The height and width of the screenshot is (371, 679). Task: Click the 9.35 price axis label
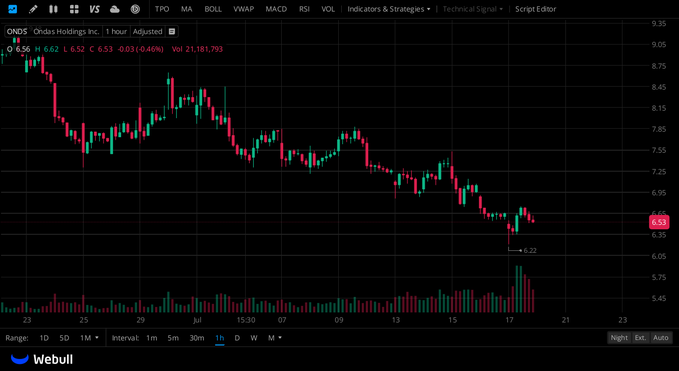click(x=659, y=23)
